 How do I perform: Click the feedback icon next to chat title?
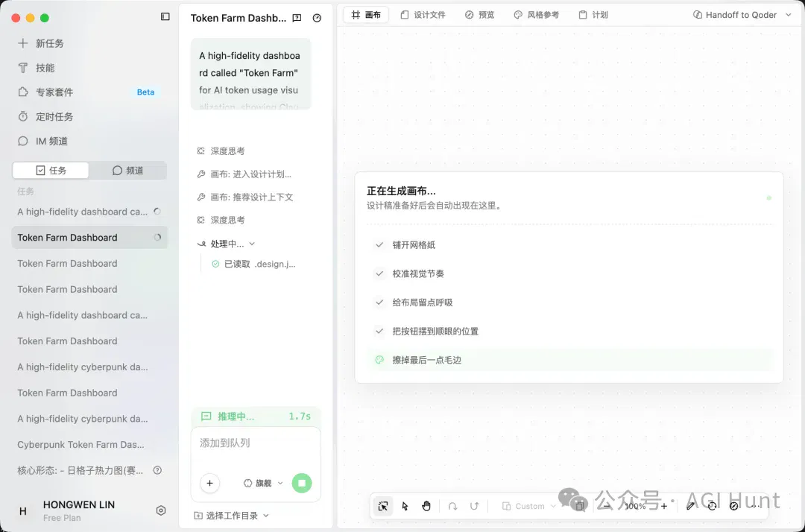point(297,18)
